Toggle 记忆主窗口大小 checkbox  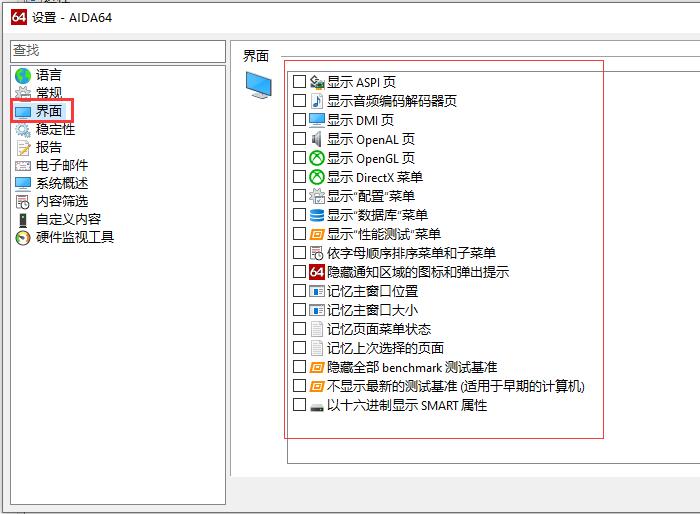click(299, 309)
